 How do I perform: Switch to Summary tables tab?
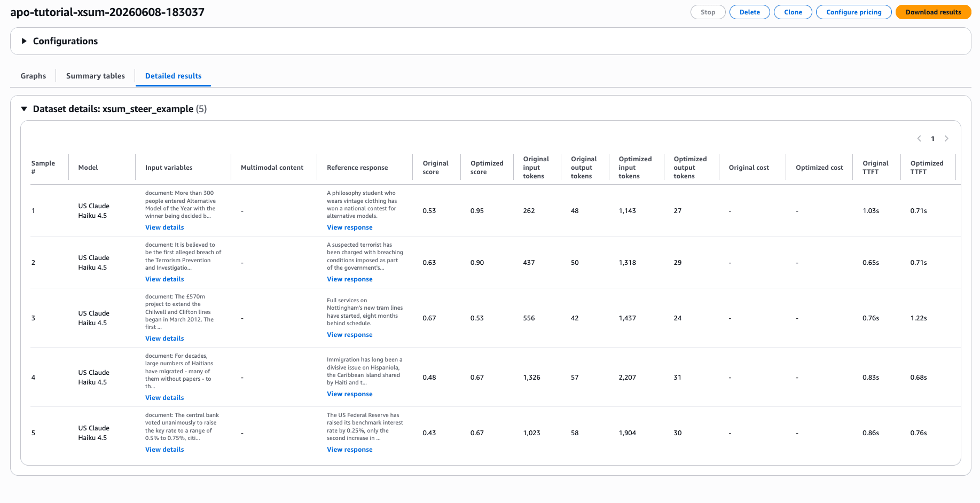coord(96,76)
